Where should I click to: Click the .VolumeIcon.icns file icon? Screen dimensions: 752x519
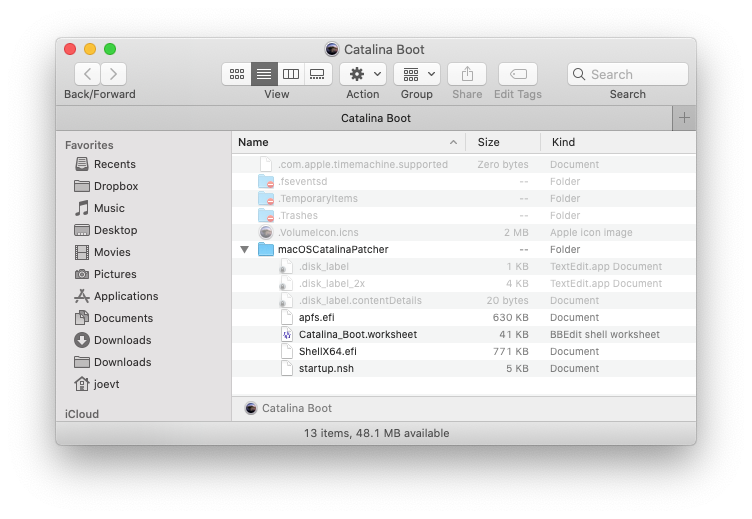point(266,233)
